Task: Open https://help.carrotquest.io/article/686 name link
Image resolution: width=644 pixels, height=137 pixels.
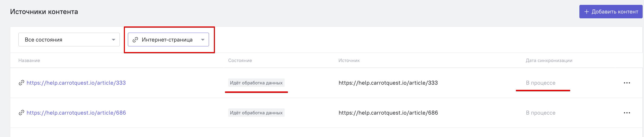Action: pyautogui.click(x=76, y=113)
